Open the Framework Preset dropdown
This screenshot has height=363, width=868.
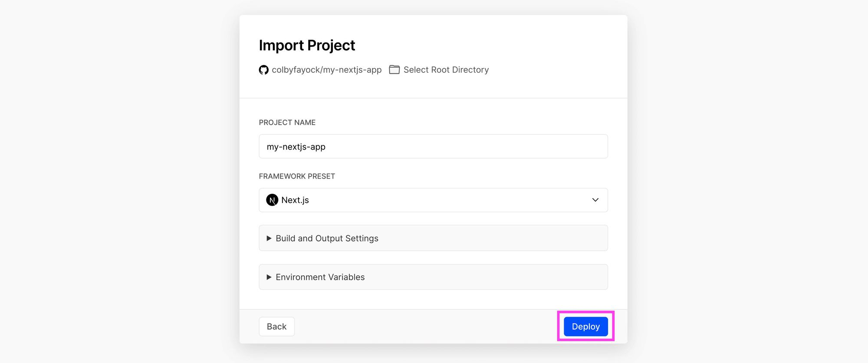tap(433, 200)
